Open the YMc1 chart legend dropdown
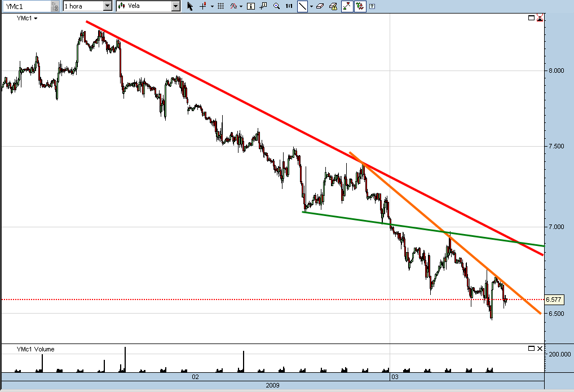This screenshot has height=392, width=574. [x=27, y=18]
